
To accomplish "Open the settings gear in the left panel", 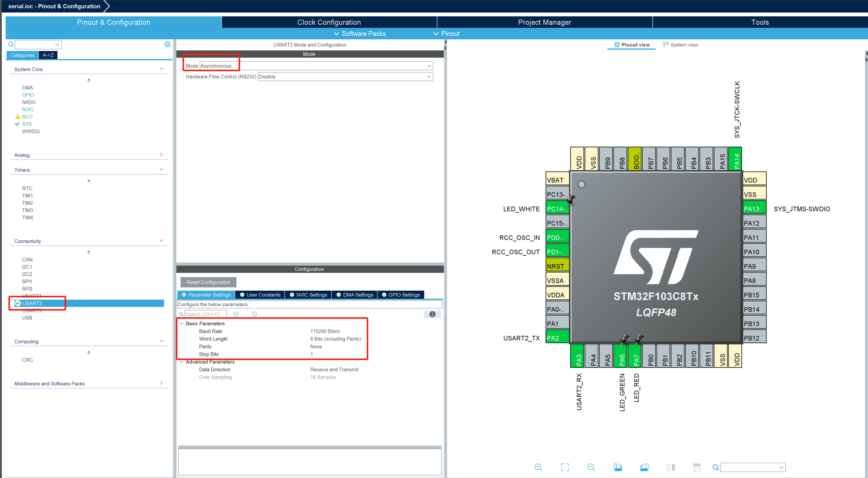I will click(x=167, y=44).
